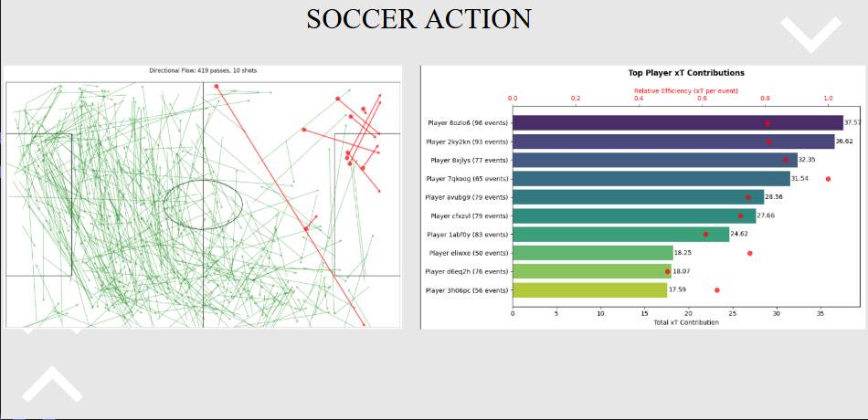Click the Relative Efficiency axis label
The width and height of the screenshot is (868, 420).
tap(686, 90)
